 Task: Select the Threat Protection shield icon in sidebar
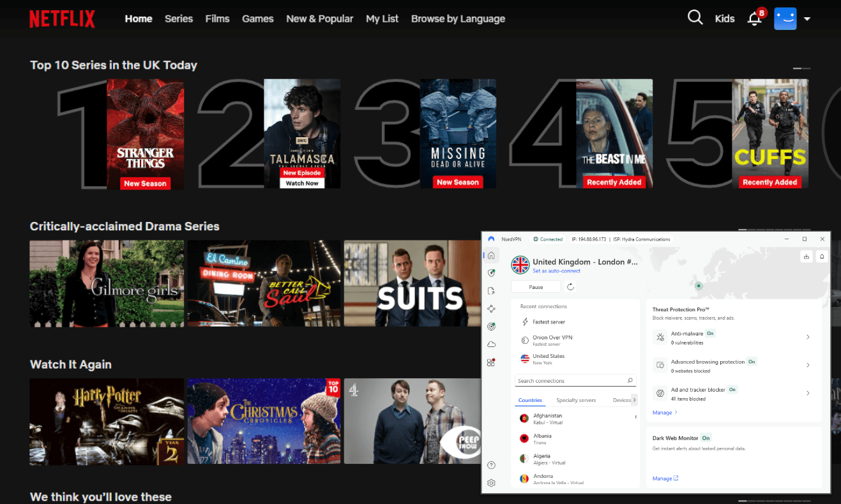click(491, 272)
